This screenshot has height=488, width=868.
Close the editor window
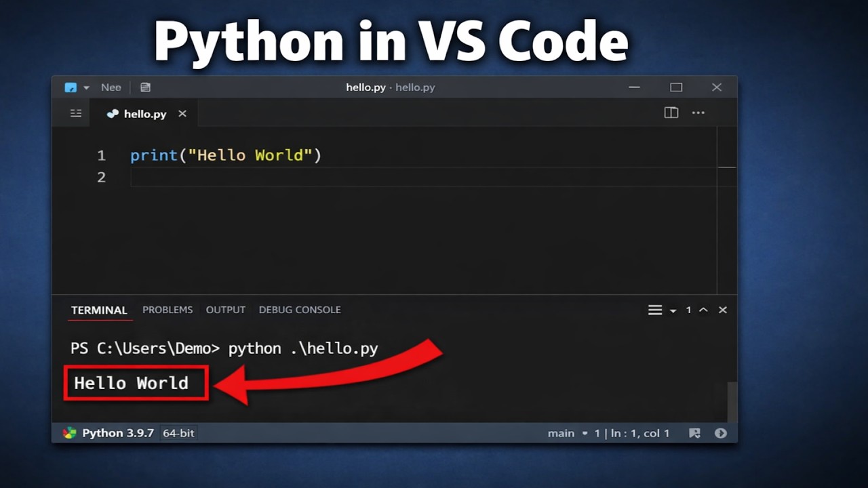tap(717, 87)
